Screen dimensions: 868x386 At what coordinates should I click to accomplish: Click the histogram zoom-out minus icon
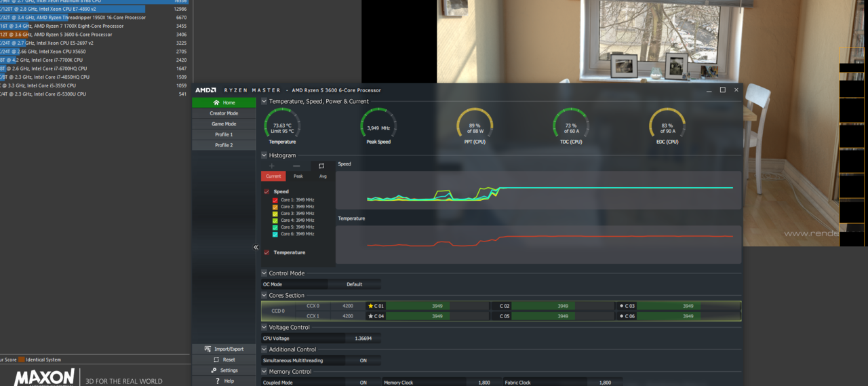[x=296, y=166]
